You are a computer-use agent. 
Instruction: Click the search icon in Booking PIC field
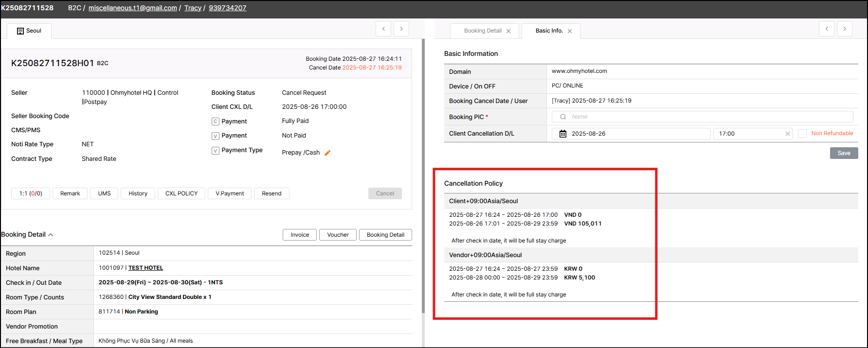coord(563,117)
